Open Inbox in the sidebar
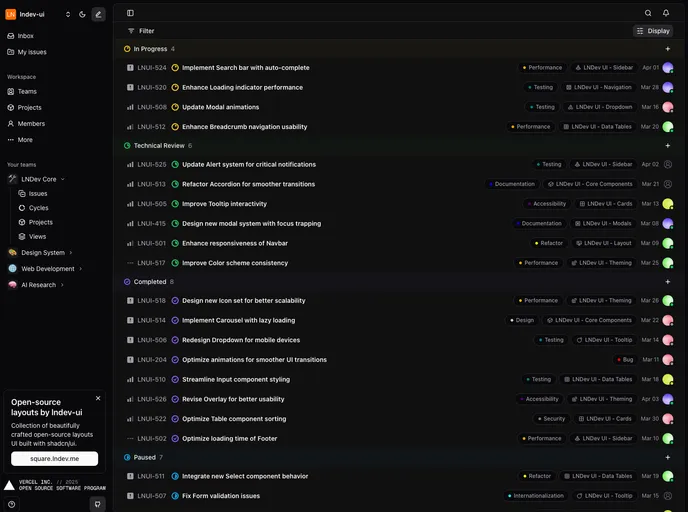The image size is (688, 512). pos(25,36)
